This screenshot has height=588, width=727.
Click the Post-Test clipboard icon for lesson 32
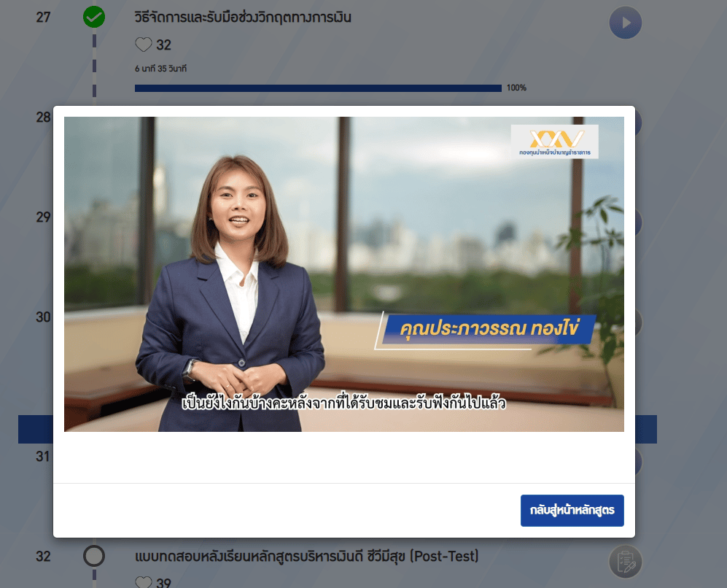625,562
